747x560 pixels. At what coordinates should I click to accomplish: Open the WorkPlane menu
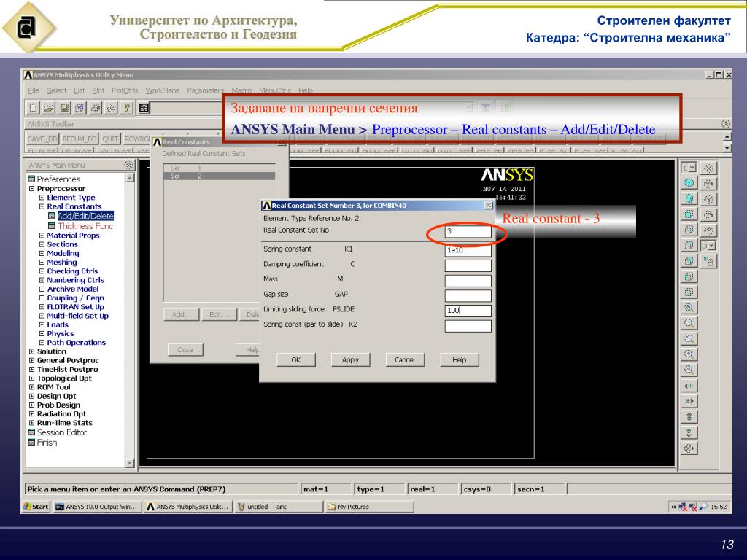pos(163,90)
